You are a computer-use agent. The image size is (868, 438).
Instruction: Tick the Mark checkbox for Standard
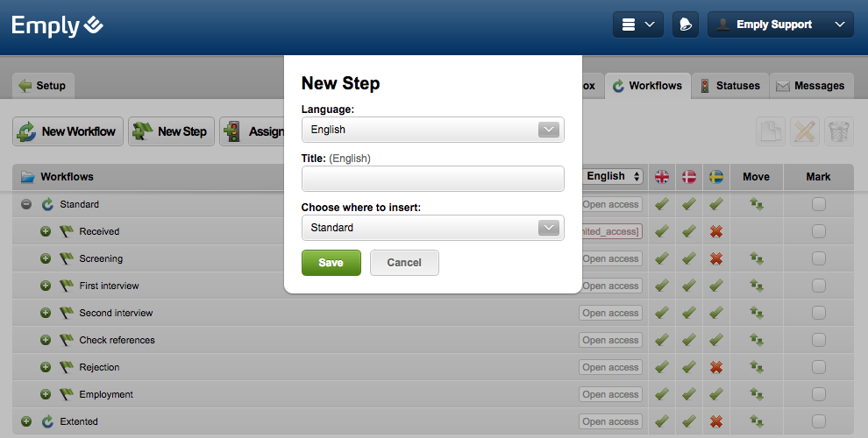pos(818,204)
